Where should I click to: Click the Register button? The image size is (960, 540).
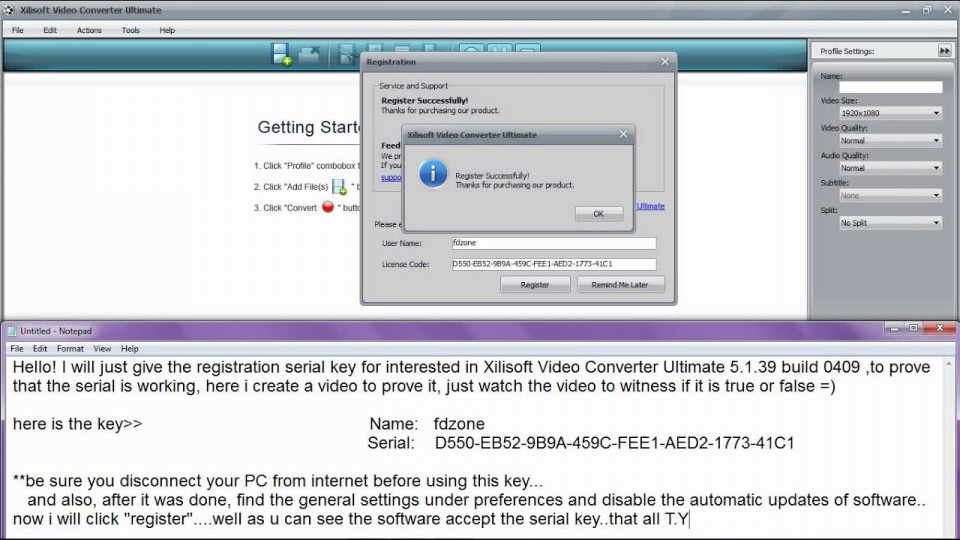click(x=534, y=285)
